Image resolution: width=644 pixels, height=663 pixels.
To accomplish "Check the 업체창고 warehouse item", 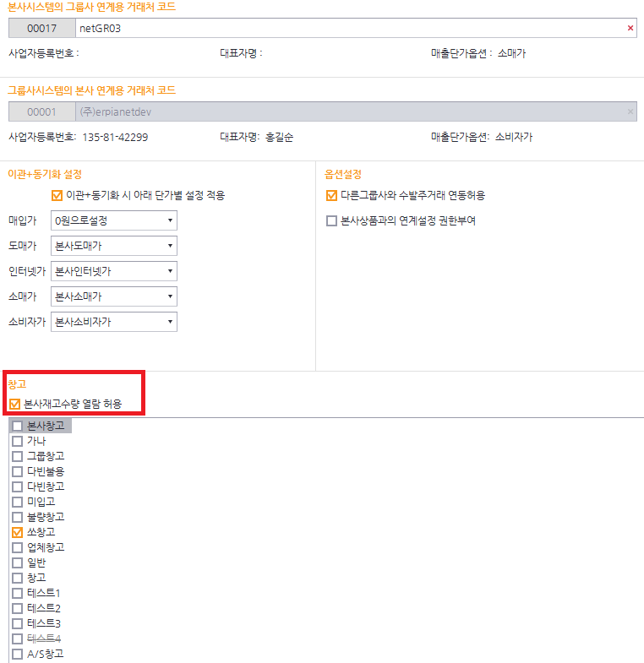I will click(x=17, y=547).
